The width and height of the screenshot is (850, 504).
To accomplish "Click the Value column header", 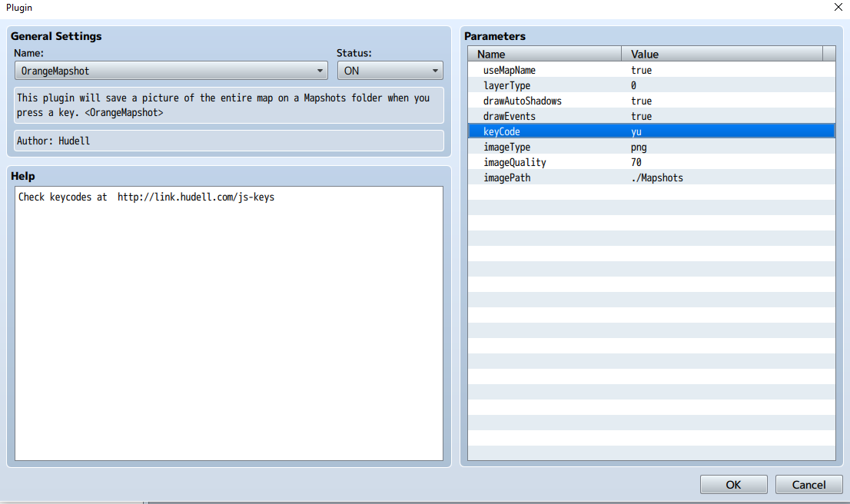I will pyautogui.click(x=722, y=54).
